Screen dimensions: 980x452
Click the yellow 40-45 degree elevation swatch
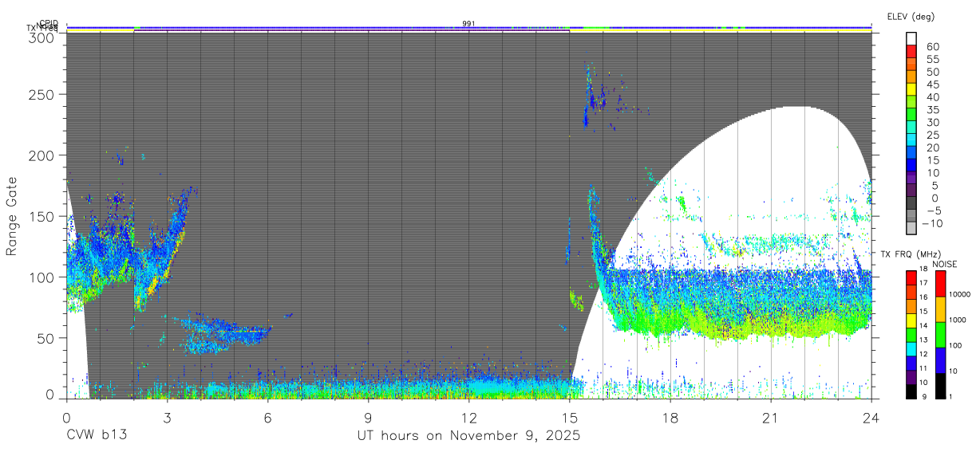[x=911, y=89]
